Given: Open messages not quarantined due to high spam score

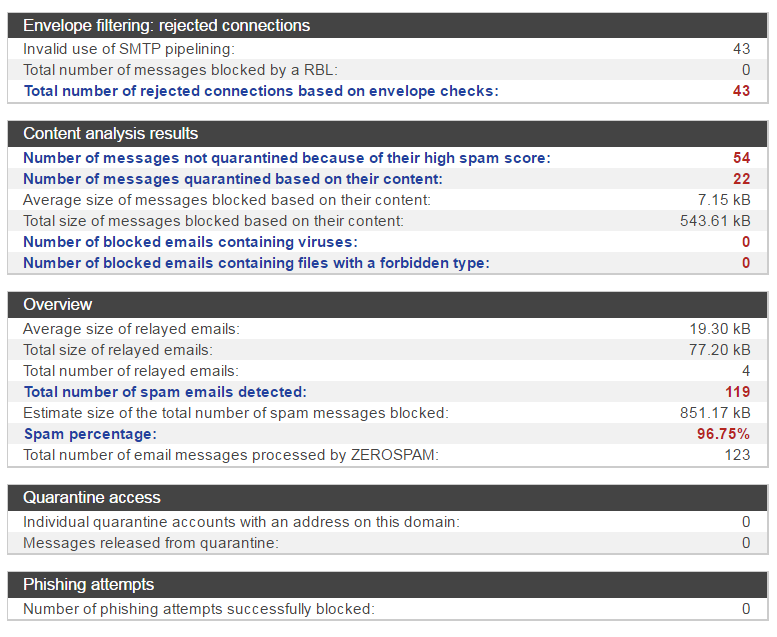Looking at the screenshot, I should pyautogui.click(x=286, y=158).
